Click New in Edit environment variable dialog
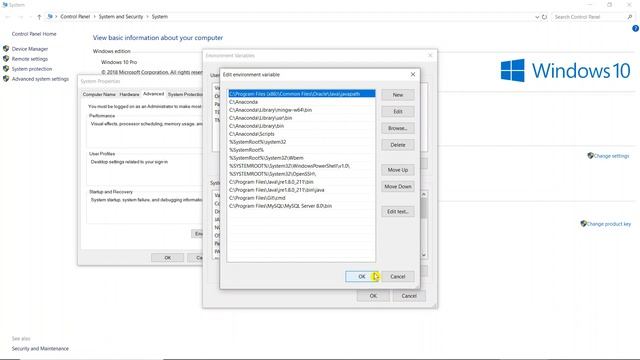This screenshot has height=360, width=640. (x=398, y=95)
